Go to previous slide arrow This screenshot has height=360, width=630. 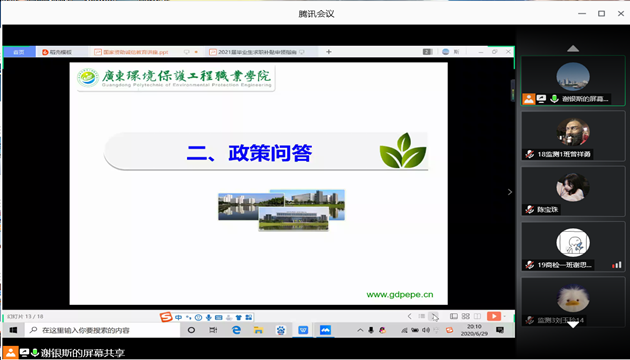[x=409, y=316]
